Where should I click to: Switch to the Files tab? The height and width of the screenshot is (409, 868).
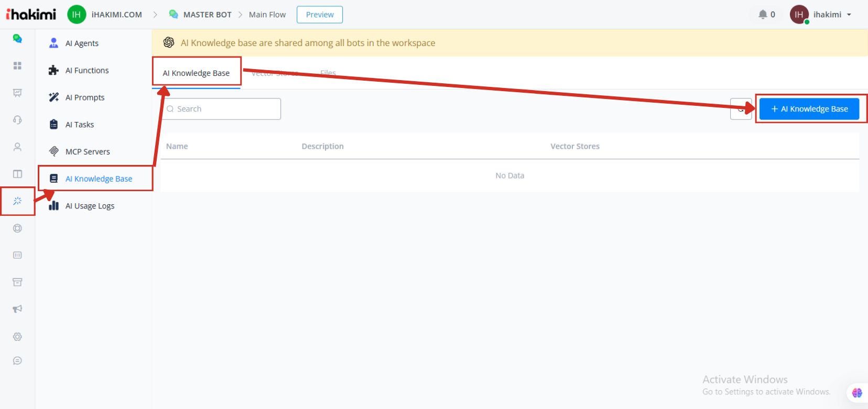328,73
